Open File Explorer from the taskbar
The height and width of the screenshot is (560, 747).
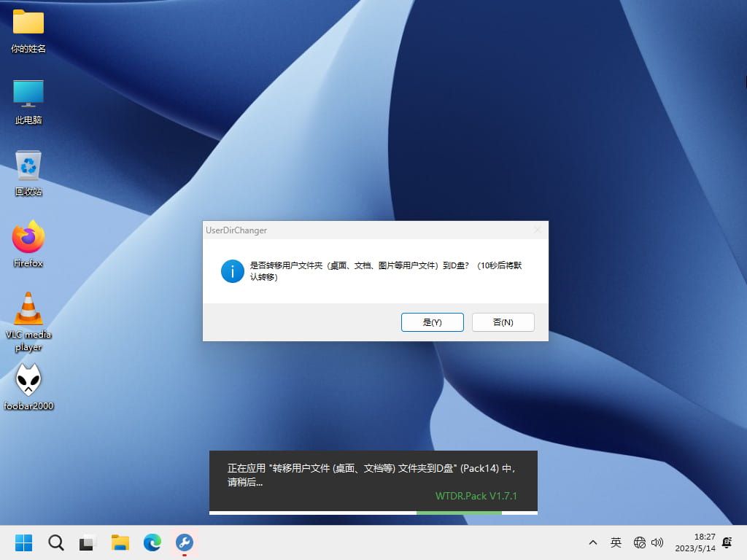pos(120,542)
